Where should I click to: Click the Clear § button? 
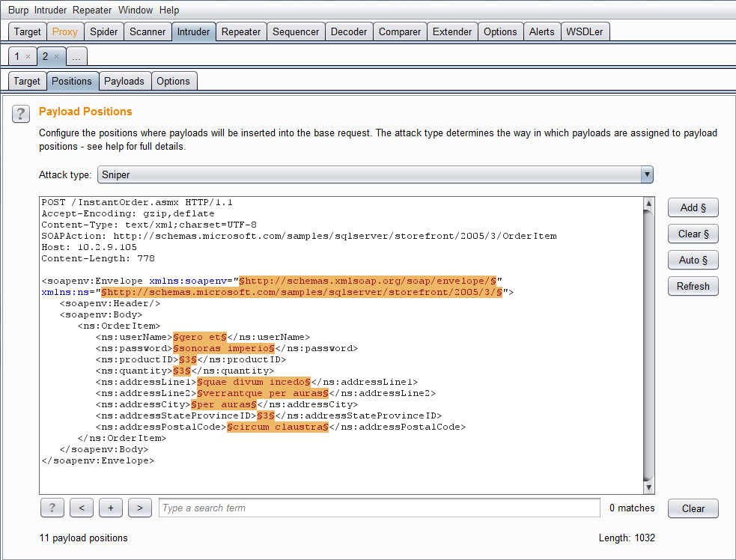coord(693,234)
